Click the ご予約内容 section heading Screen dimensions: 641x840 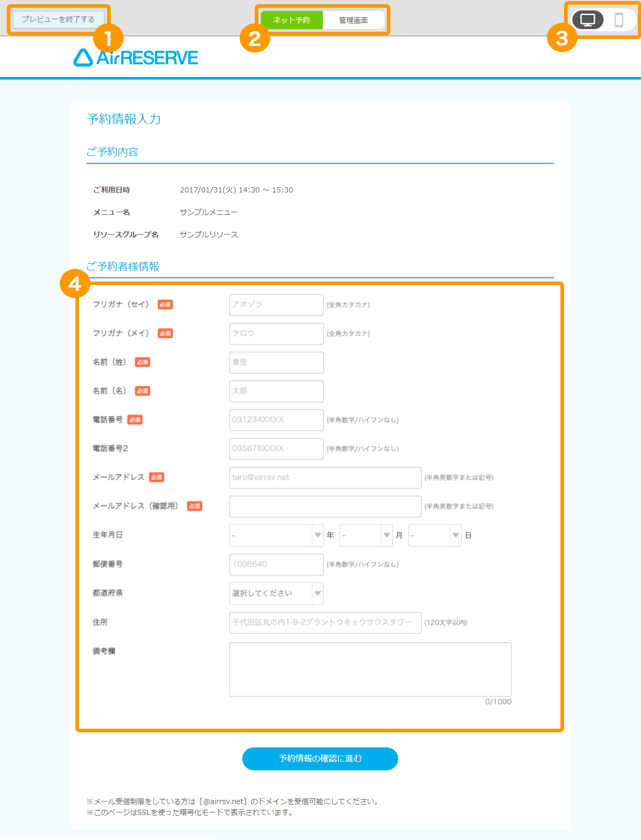[112, 152]
